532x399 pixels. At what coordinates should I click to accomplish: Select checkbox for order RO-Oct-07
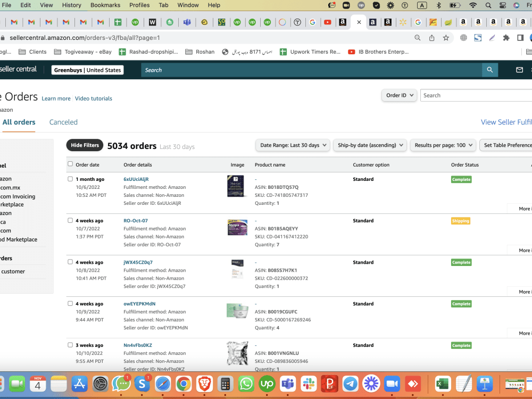tap(70, 221)
